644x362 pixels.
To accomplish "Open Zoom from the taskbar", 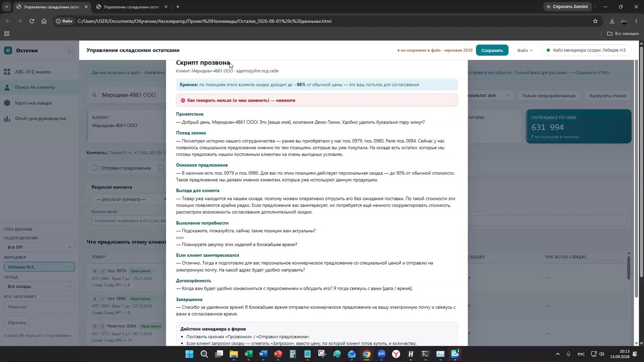I will pyautogui.click(x=381, y=354).
